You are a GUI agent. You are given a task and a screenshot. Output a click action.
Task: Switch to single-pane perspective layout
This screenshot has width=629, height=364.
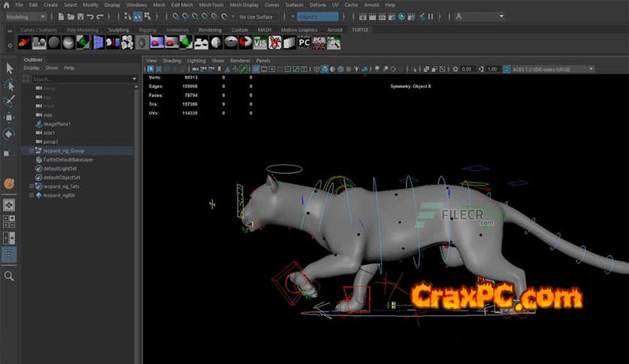9,204
